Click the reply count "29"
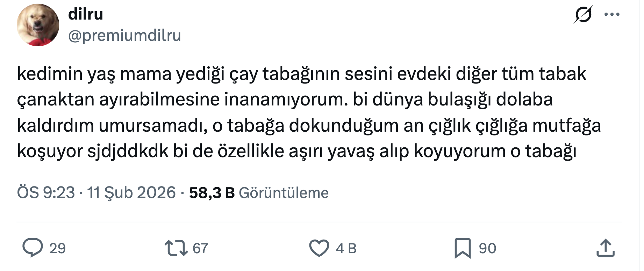644x271 pixels. point(57,248)
